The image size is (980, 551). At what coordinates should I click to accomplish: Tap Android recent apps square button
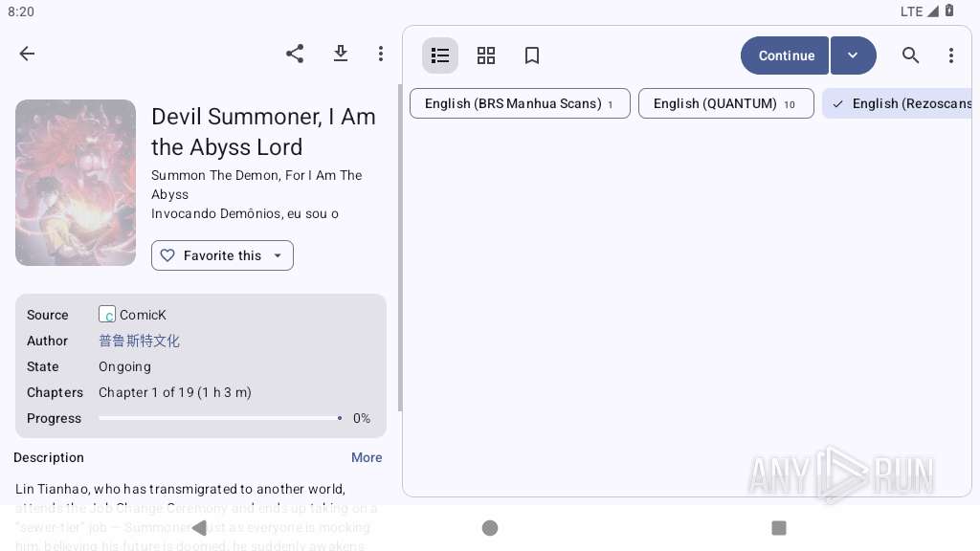pyautogui.click(x=779, y=528)
